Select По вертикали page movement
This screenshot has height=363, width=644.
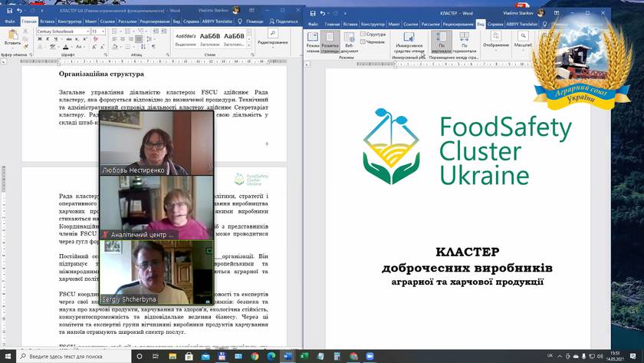coord(442,42)
